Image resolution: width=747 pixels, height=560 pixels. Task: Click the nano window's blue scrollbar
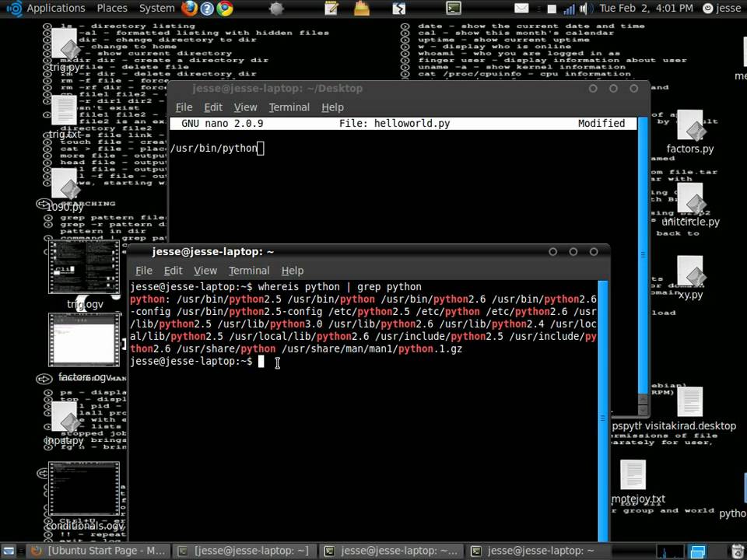[x=643, y=255]
